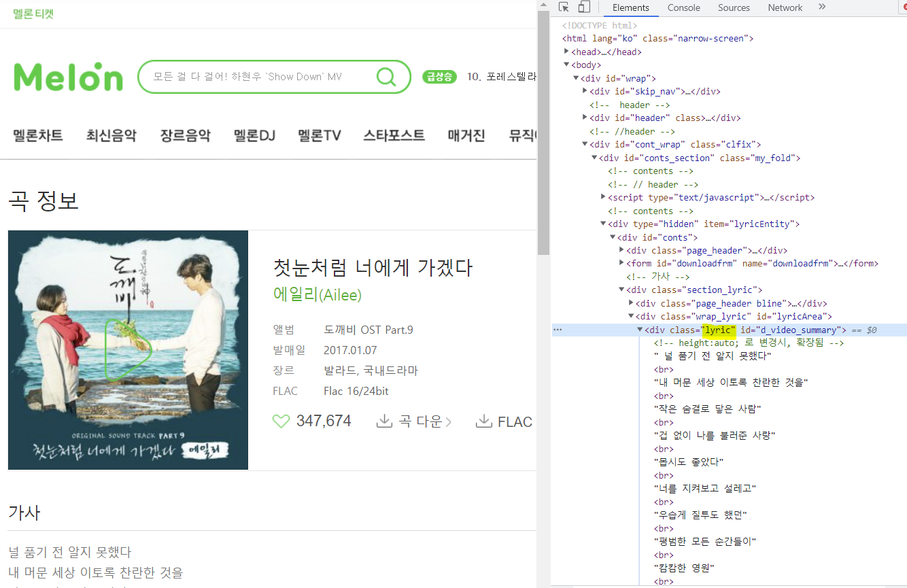Click the 급상승 badge
The image size is (907, 588).
tap(439, 77)
